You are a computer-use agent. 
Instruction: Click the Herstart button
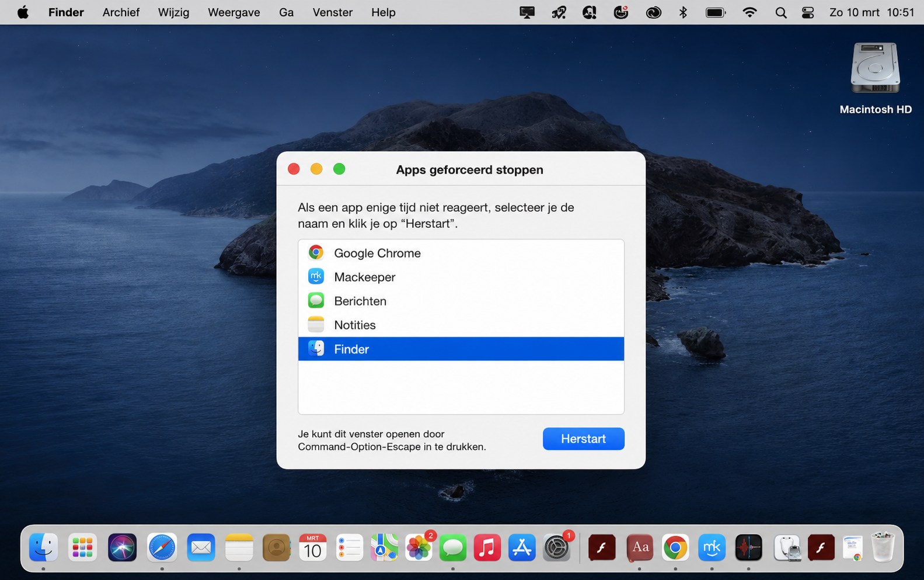583,439
